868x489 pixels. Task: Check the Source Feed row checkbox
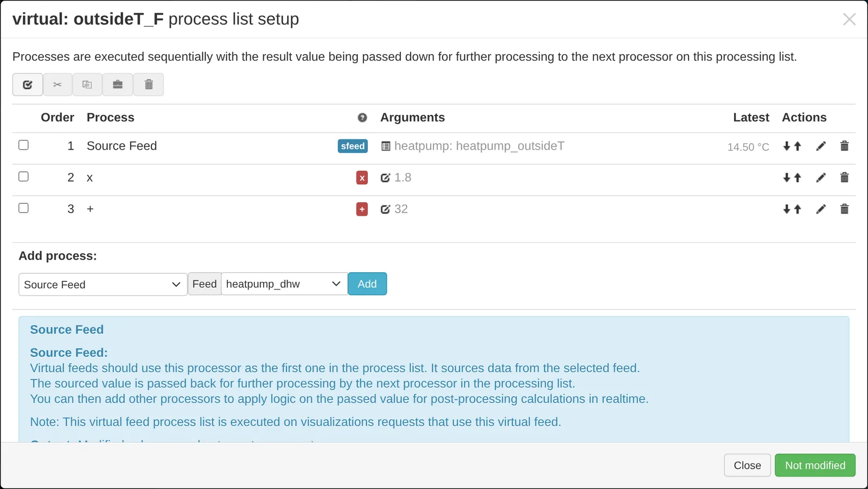point(23,145)
